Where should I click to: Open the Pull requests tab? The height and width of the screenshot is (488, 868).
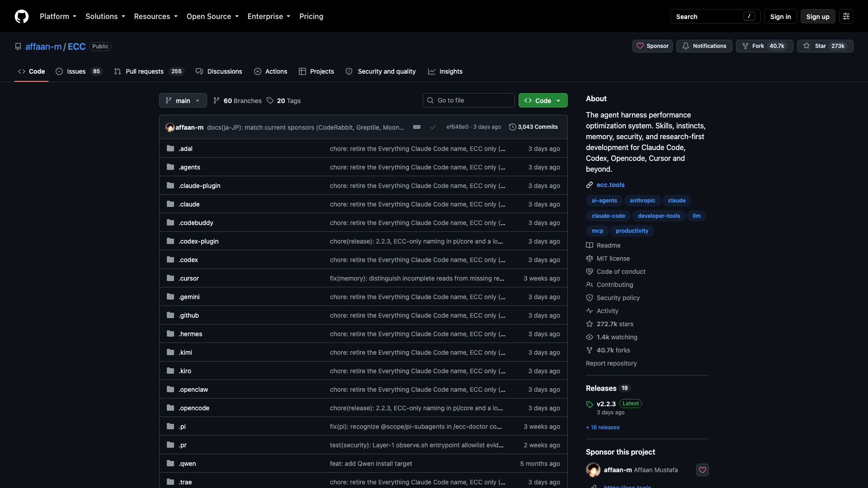pyautogui.click(x=149, y=71)
